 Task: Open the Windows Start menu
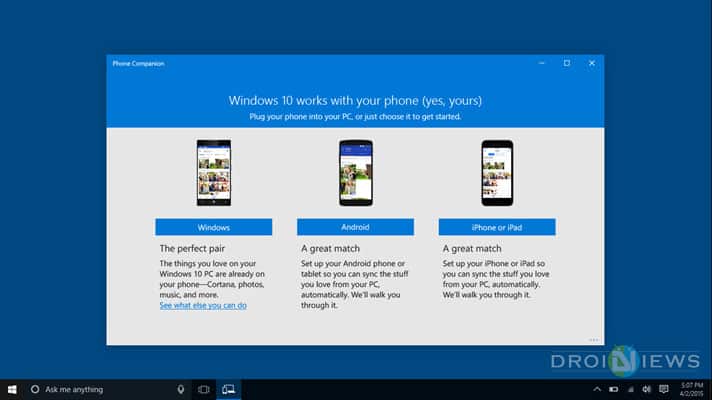pyautogui.click(x=12, y=390)
